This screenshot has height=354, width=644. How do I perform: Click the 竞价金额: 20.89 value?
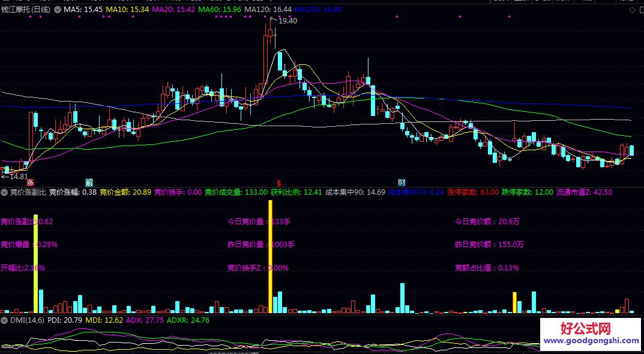[125, 192]
